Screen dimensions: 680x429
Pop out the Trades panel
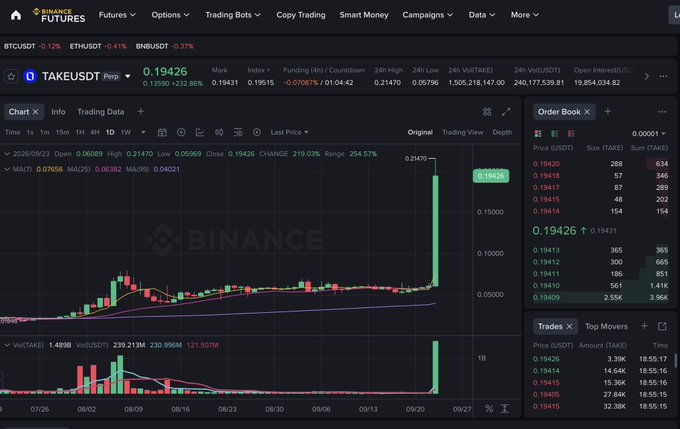(x=662, y=326)
